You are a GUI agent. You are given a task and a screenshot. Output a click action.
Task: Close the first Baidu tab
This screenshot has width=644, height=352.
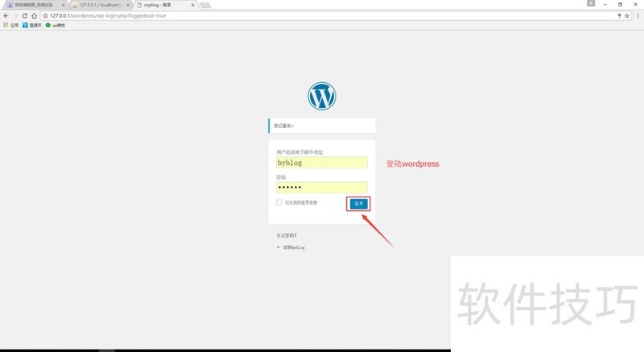pyautogui.click(x=63, y=5)
